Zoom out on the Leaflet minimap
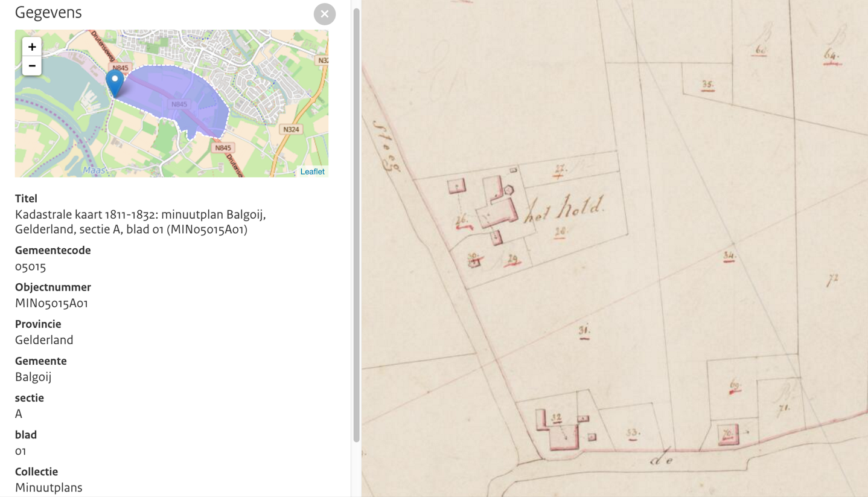 [x=32, y=66]
